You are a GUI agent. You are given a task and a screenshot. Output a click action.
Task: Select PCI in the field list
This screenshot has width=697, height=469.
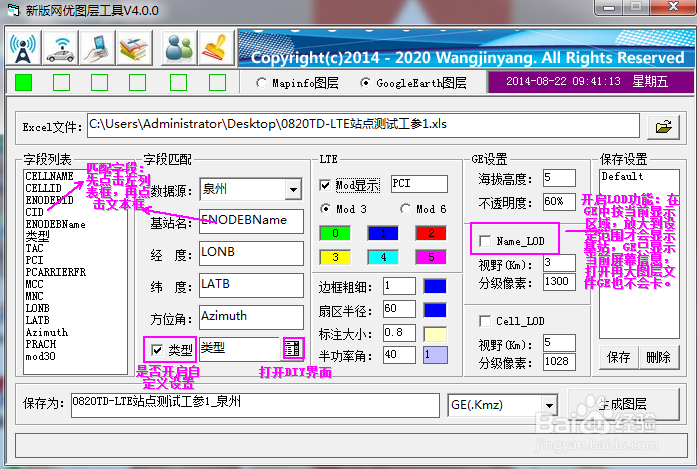click(34, 260)
